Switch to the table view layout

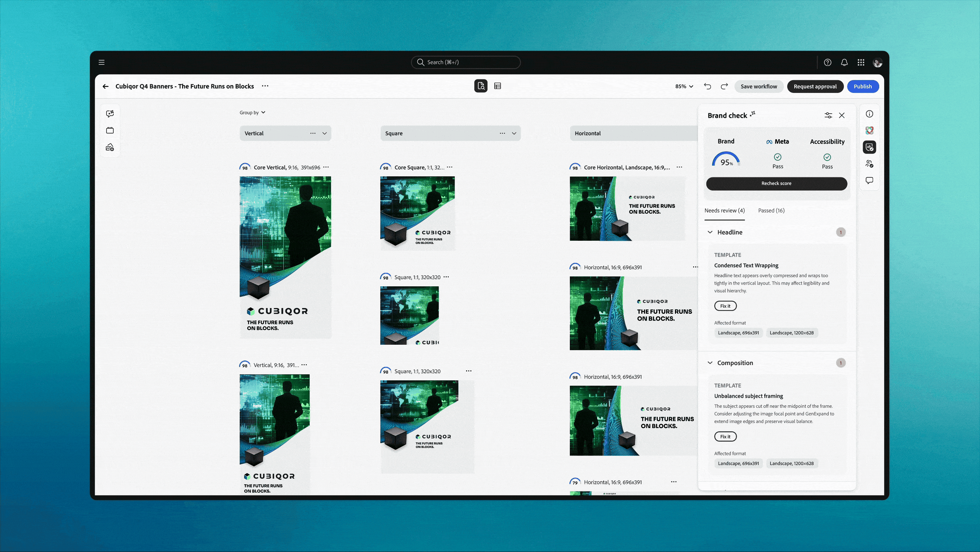pyautogui.click(x=497, y=86)
